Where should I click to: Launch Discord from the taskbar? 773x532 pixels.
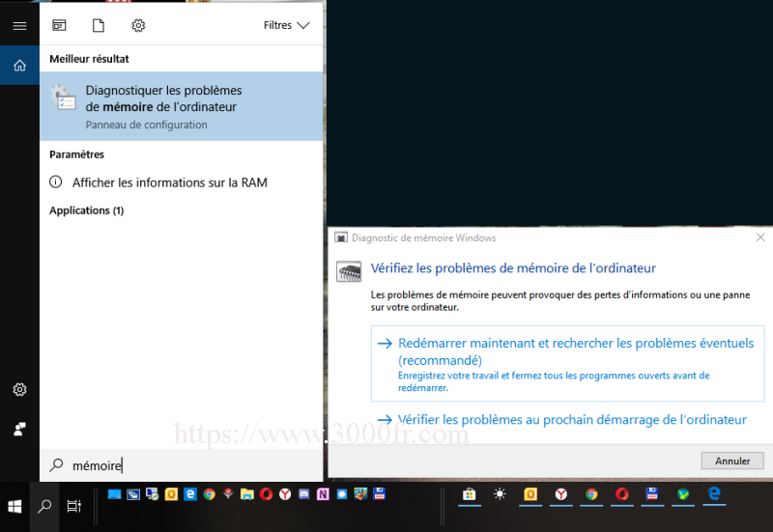(x=304, y=494)
